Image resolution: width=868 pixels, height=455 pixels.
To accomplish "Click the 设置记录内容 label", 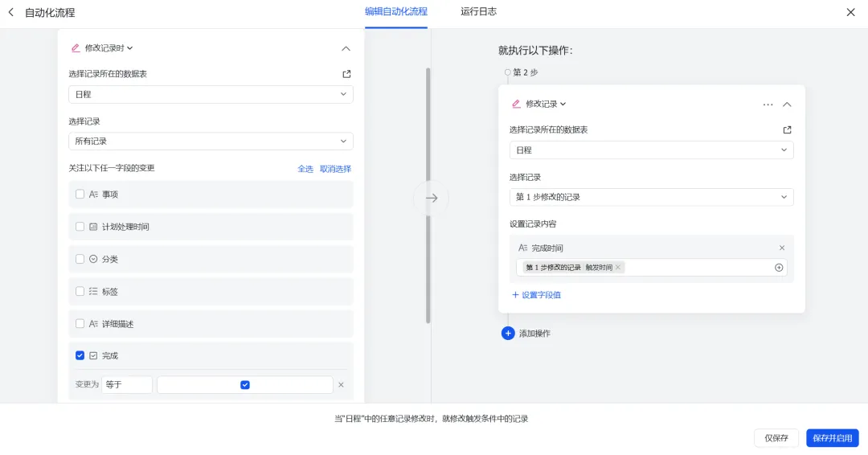I will coord(533,224).
